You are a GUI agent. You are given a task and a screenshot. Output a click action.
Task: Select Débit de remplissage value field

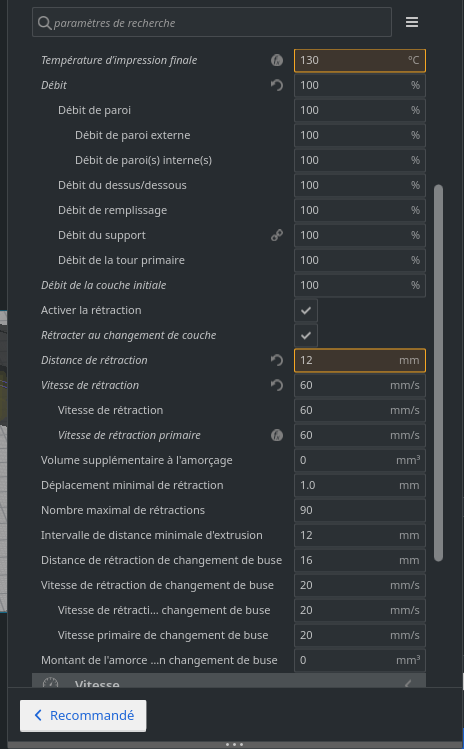pyautogui.click(x=360, y=210)
